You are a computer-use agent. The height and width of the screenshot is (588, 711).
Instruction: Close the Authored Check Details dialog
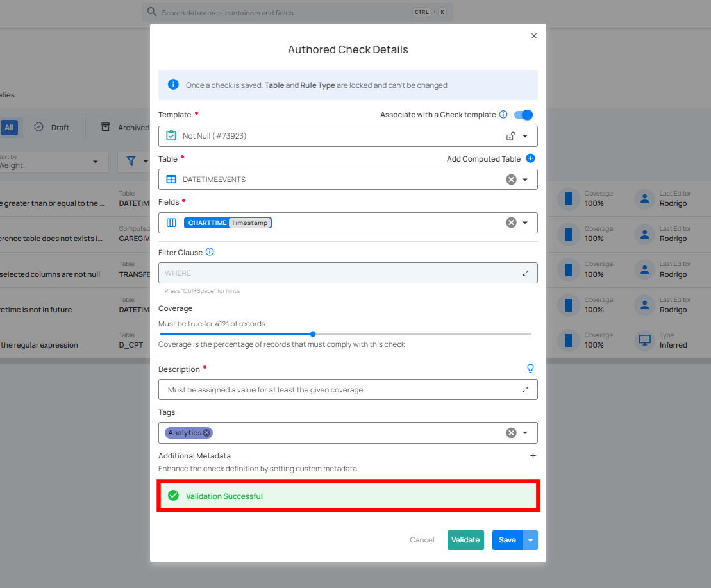point(533,36)
